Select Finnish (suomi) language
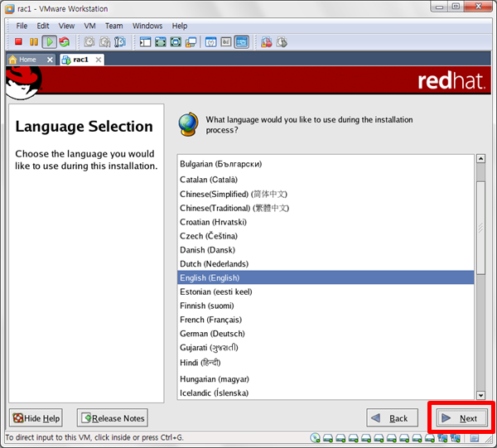The width and height of the screenshot is (497, 448). tap(326, 306)
